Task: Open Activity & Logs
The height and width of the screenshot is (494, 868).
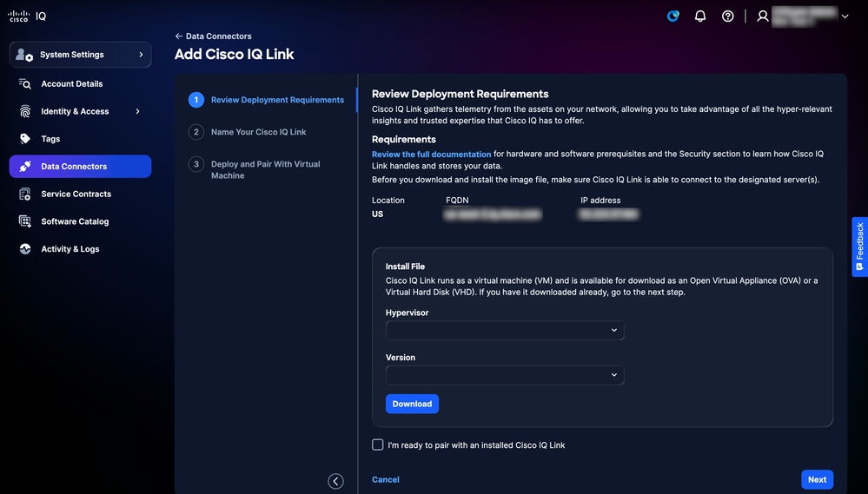Action: 70,249
